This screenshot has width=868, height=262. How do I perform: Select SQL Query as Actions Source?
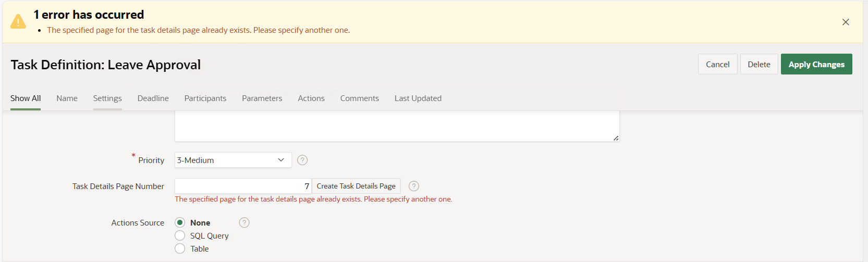[180, 236]
